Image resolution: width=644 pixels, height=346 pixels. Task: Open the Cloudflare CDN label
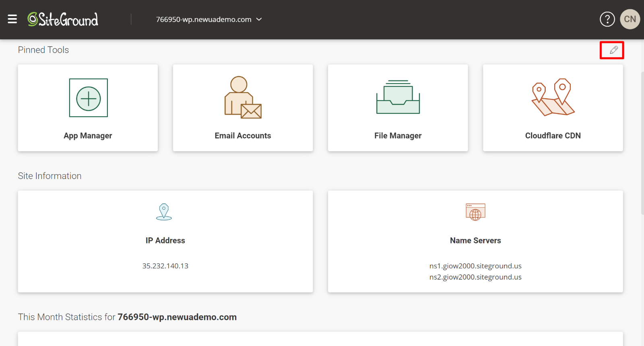[553, 136]
